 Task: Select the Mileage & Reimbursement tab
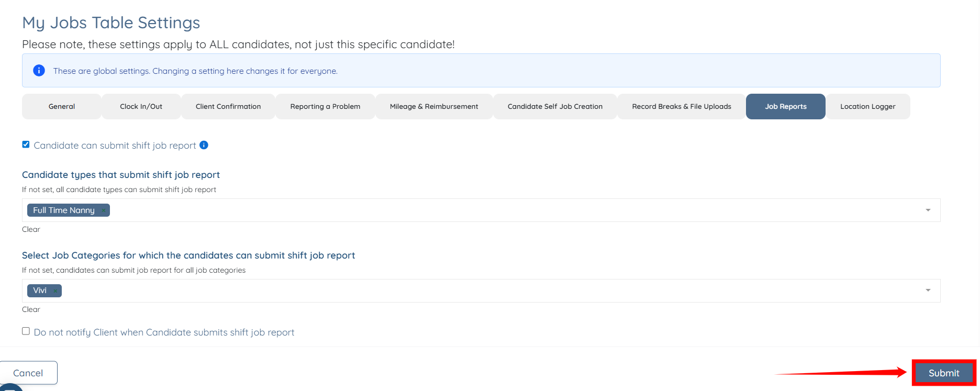point(434,107)
